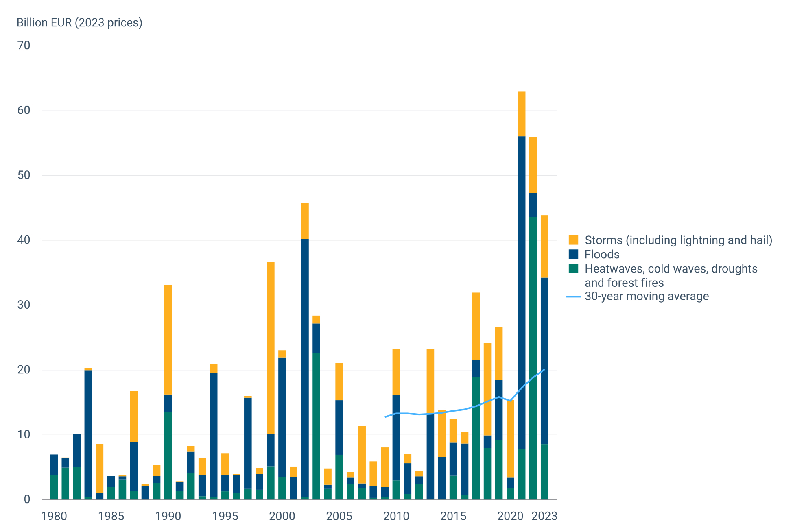
Task: Click the tall blue floods segment of 2021 bar
Action: pos(522,292)
